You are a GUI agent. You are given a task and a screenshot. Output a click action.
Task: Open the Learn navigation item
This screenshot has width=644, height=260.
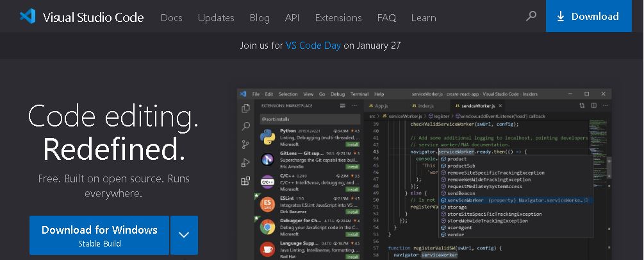pyautogui.click(x=424, y=18)
